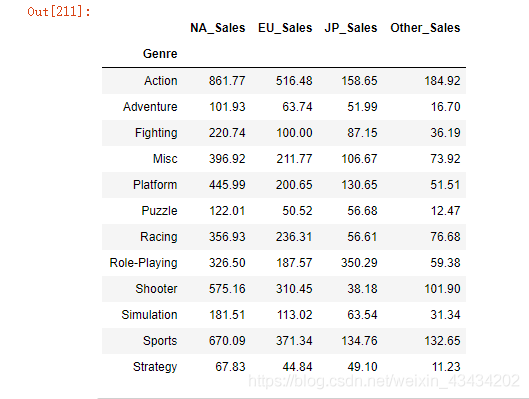The height and width of the screenshot is (399, 529).
Task: Click the JP_Sales column header
Action: click(351, 28)
